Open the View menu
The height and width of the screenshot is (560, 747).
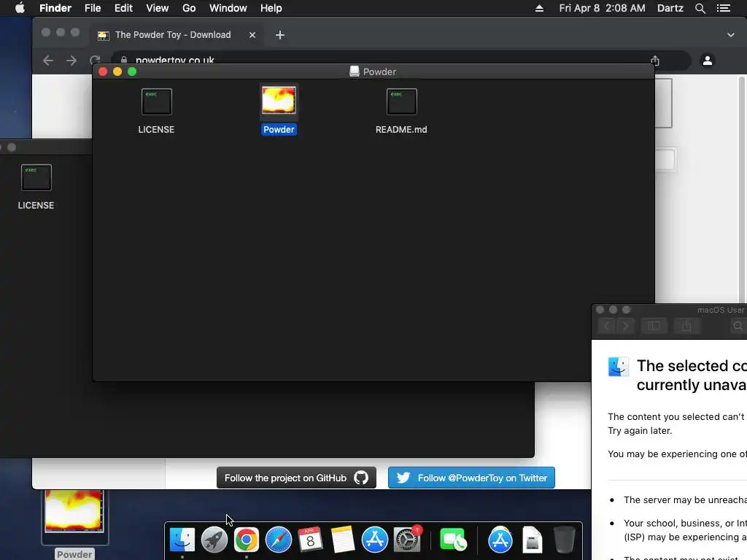[158, 8]
